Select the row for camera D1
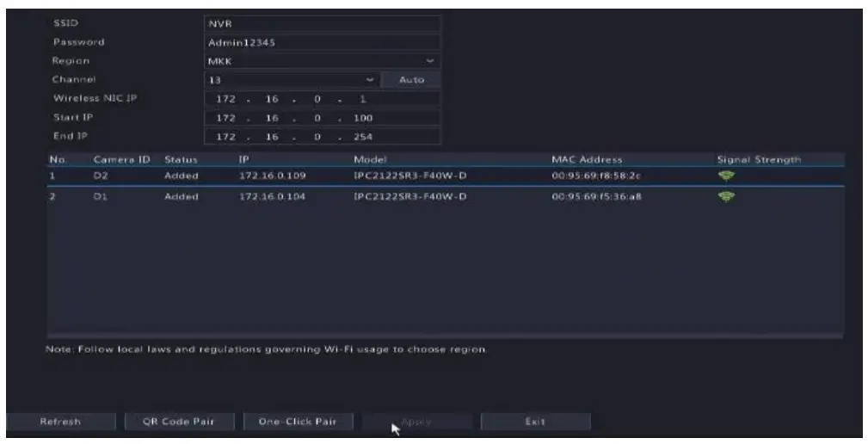The image size is (868, 444). [x=446, y=196]
